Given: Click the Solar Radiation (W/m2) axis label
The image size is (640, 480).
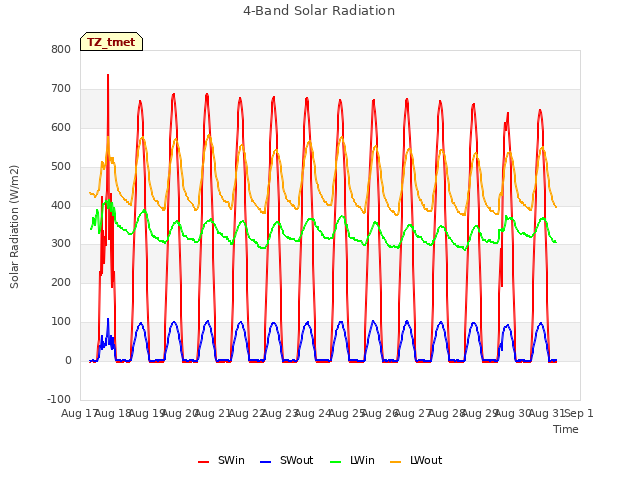Looking at the screenshot, I should [x=14, y=227].
